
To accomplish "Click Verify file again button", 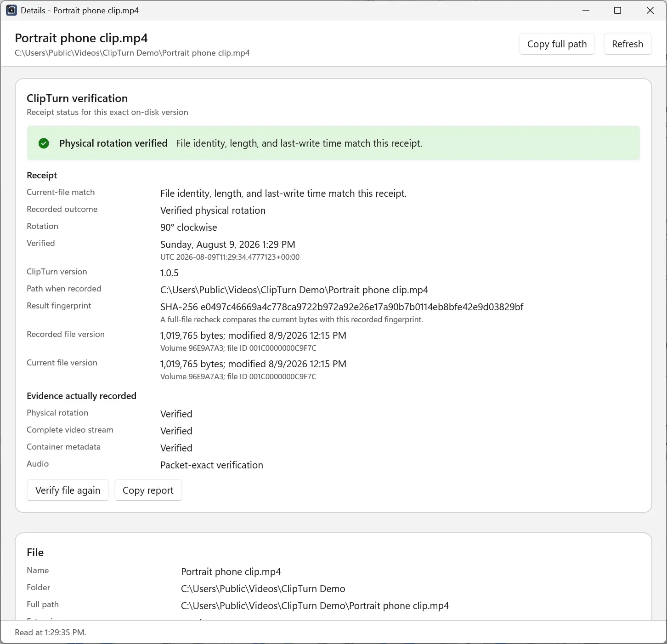I will click(x=68, y=490).
